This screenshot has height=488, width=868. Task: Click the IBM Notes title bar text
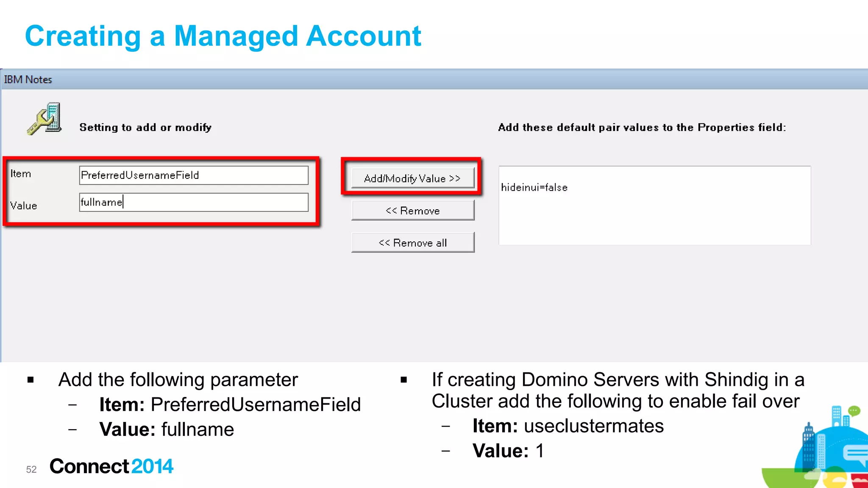pyautogui.click(x=28, y=80)
